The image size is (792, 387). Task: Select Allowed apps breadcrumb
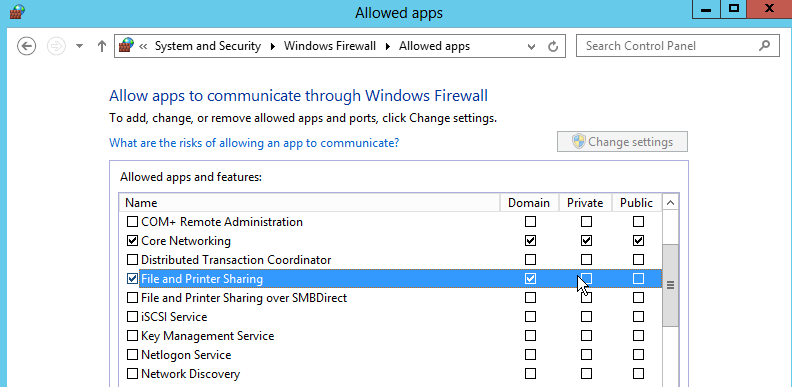(434, 46)
